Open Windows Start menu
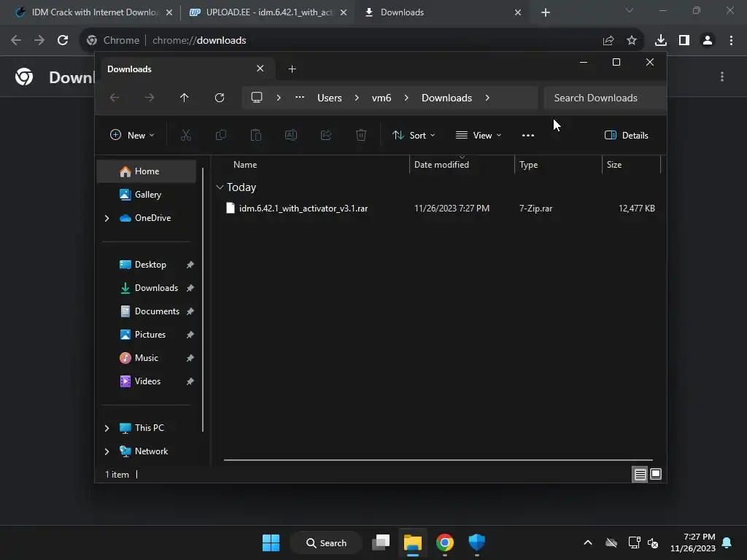This screenshot has width=747, height=560. pos(271,542)
